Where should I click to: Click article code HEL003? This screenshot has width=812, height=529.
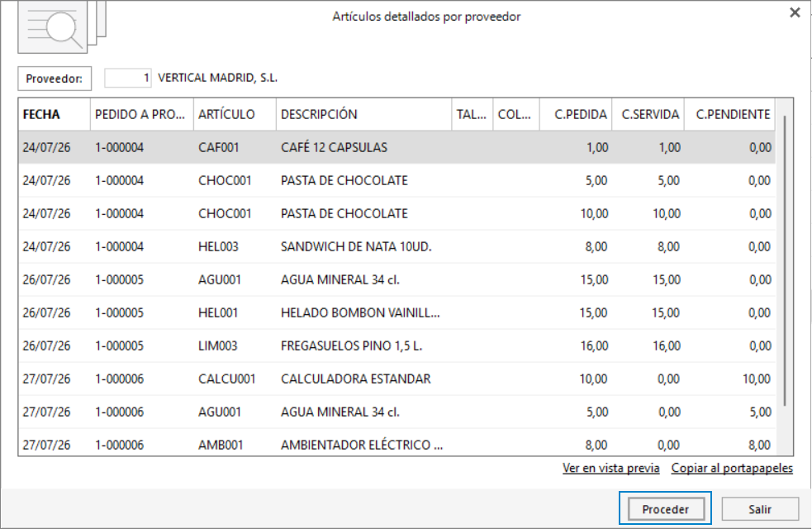(x=218, y=246)
